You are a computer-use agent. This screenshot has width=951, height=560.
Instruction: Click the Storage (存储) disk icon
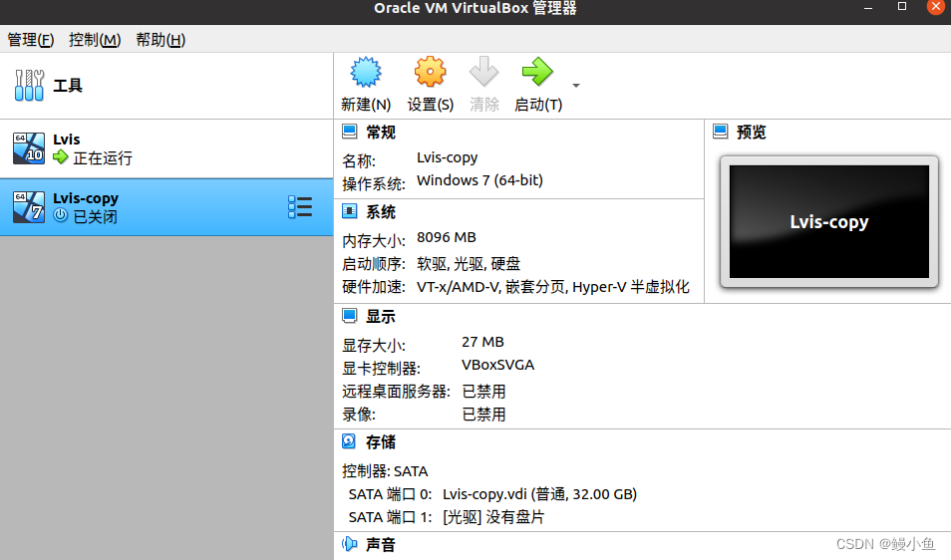pos(349,441)
